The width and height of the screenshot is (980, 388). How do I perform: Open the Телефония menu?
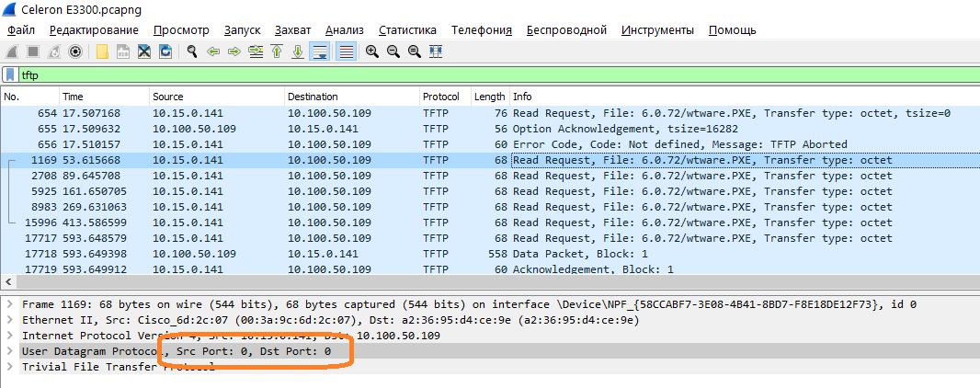click(481, 30)
